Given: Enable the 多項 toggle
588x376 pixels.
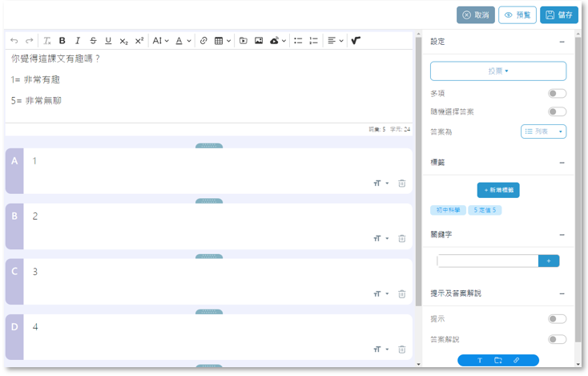Looking at the screenshot, I should click(x=557, y=94).
